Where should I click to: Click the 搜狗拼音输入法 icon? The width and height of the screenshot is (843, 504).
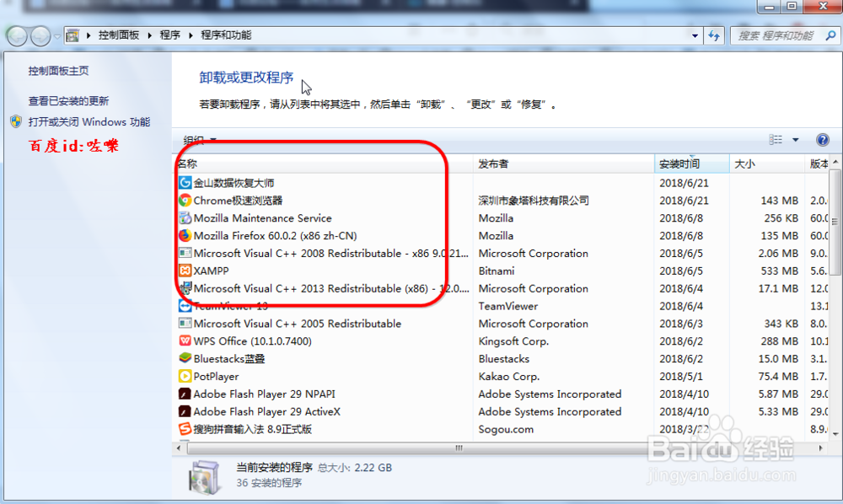[185, 429]
